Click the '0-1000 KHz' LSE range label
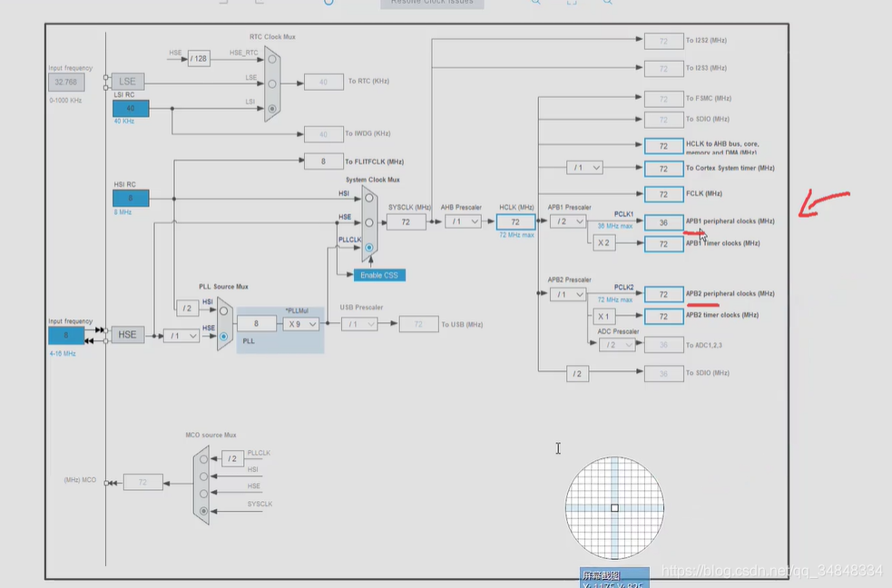The width and height of the screenshot is (892, 588). (65, 100)
